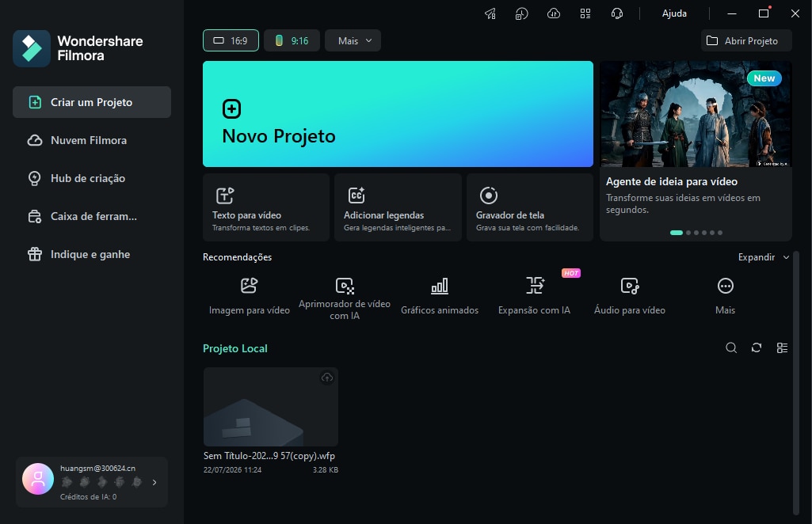
Task: Open Agente de ideia para vídeo banner
Action: tap(696, 151)
